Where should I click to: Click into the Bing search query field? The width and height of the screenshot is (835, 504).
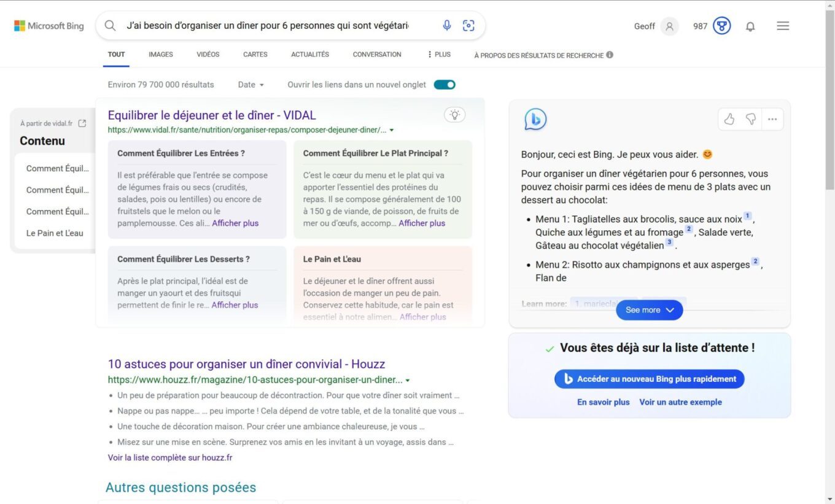click(x=267, y=26)
